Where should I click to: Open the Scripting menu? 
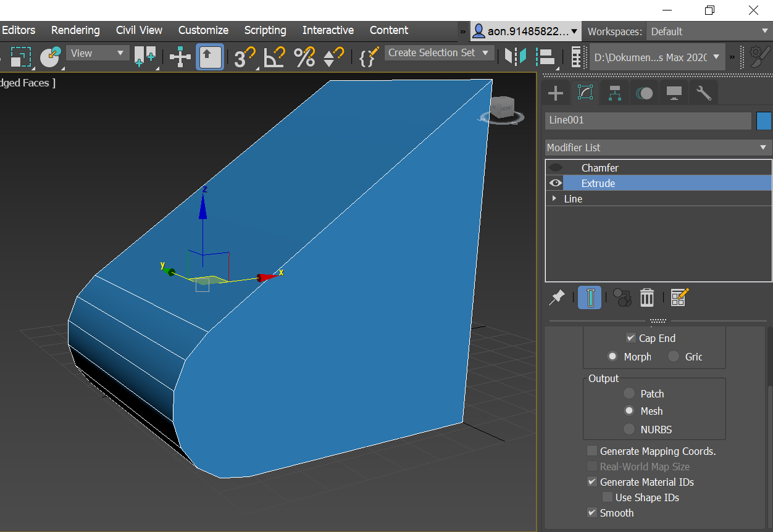[265, 30]
